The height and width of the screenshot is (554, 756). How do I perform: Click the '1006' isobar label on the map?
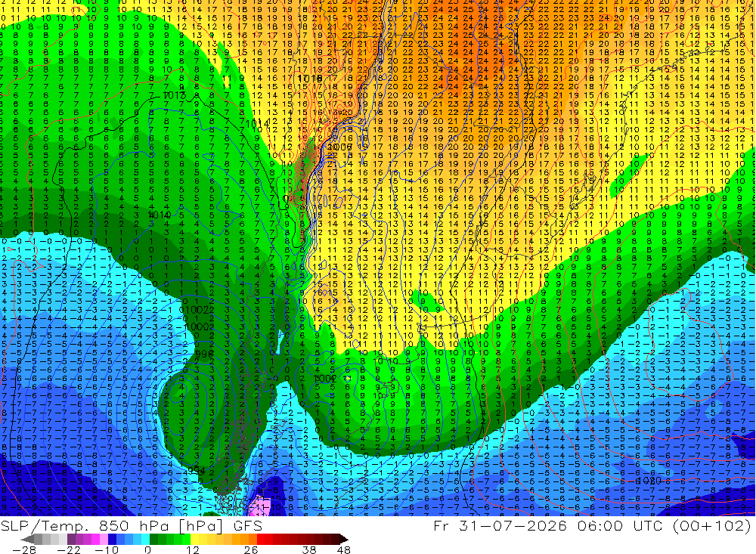tap(339, 147)
